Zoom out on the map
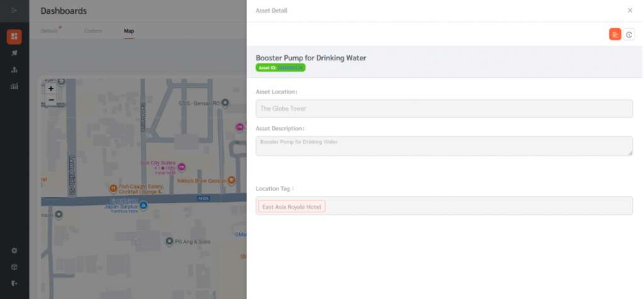Viewport: 644px width, 299px height. click(x=51, y=100)
